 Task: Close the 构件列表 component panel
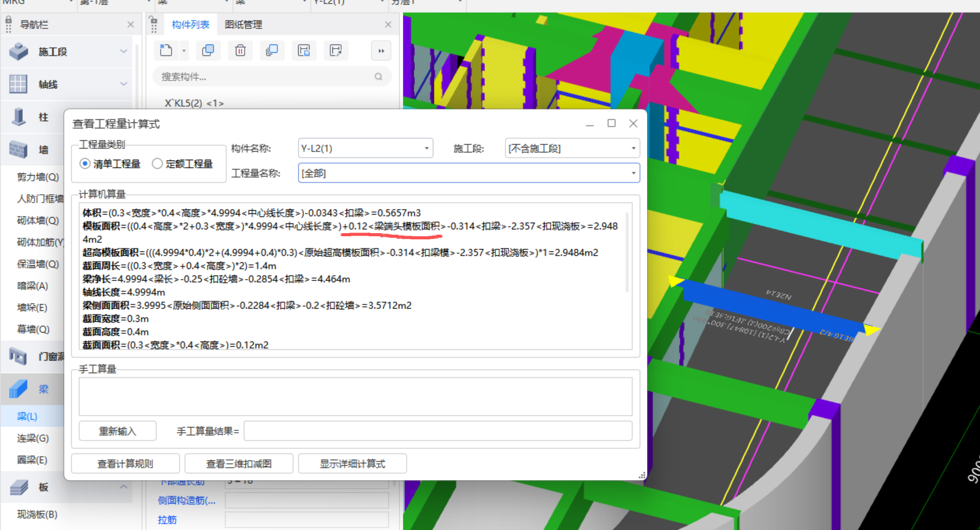[x=388, y=24]
